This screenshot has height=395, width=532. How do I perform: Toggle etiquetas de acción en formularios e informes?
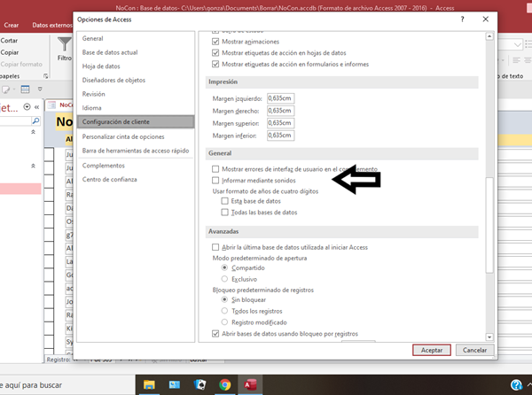(x=215, y=64)
